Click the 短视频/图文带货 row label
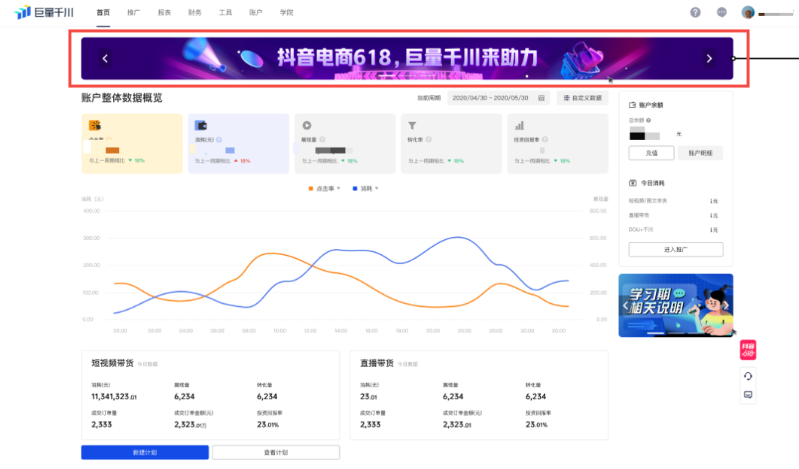The height and width of the screenshot is (469, 799). 648,201
